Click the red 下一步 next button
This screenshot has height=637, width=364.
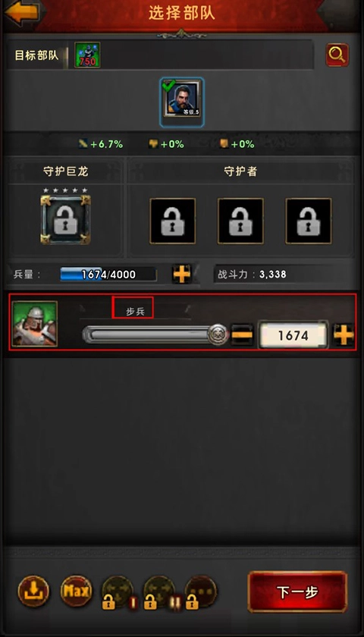click(x=297, y=592)
